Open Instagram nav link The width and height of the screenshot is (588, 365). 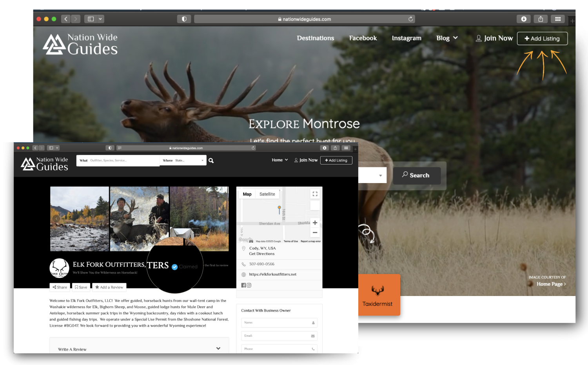407,38
